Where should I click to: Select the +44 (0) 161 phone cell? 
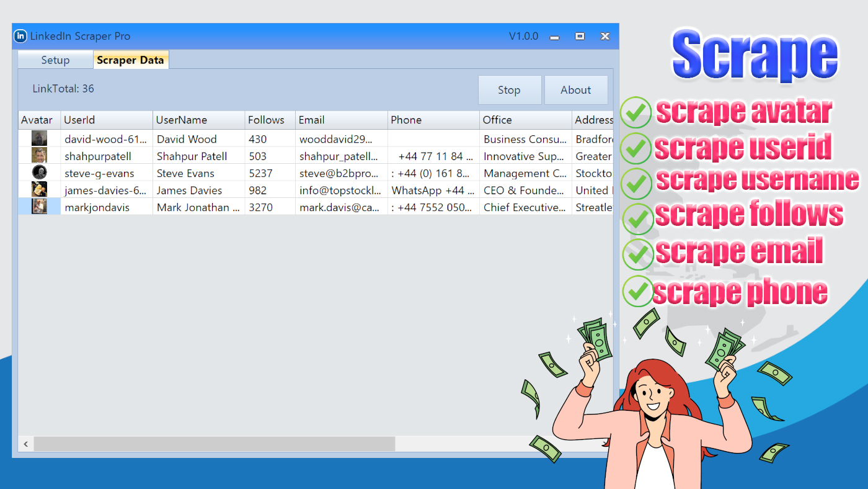pyautogui.click(x=433, y=173)
